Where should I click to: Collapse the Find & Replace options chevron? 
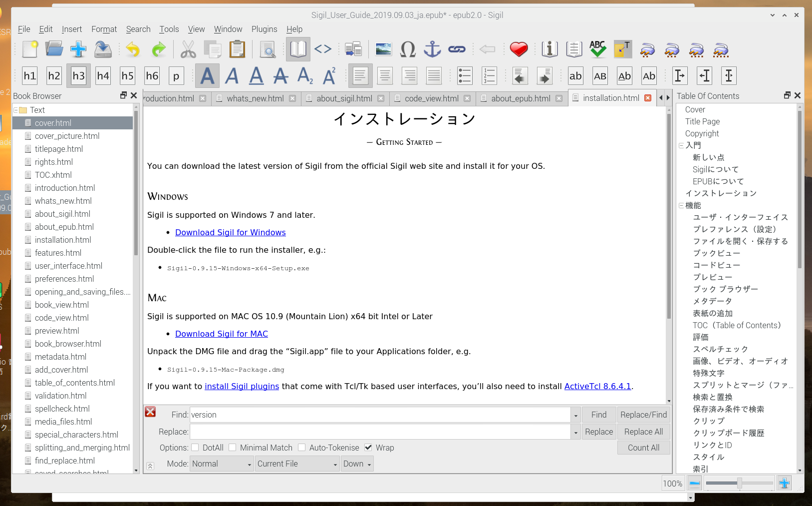point(150,466)
